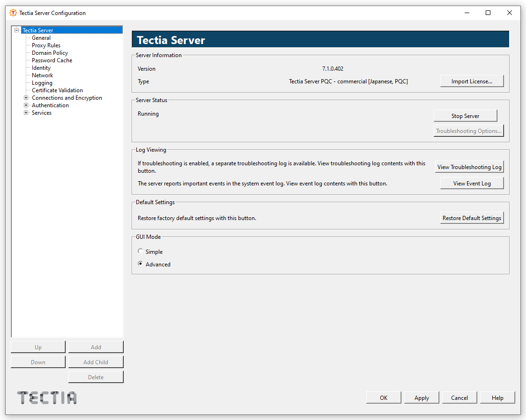
Task: Expand the Services tree node
Action: (26, 113)
